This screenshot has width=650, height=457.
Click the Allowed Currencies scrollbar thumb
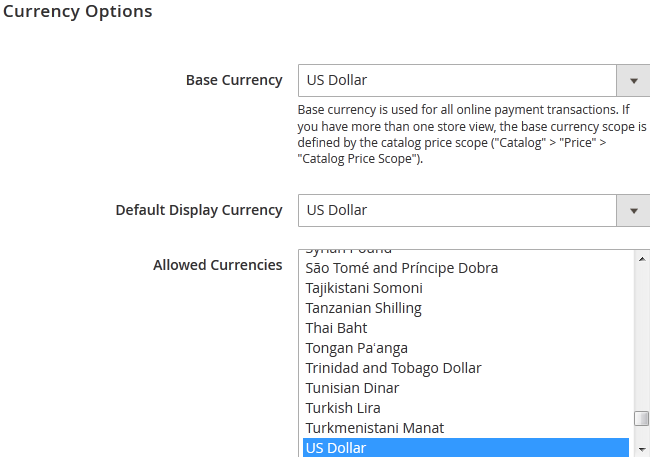642,418
